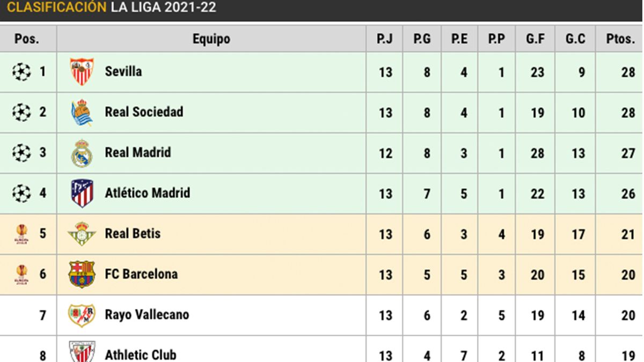This screenshot has width=644, height=362.
Task: Click the Athletic Club crest icon
Action: tap(82, 352)
